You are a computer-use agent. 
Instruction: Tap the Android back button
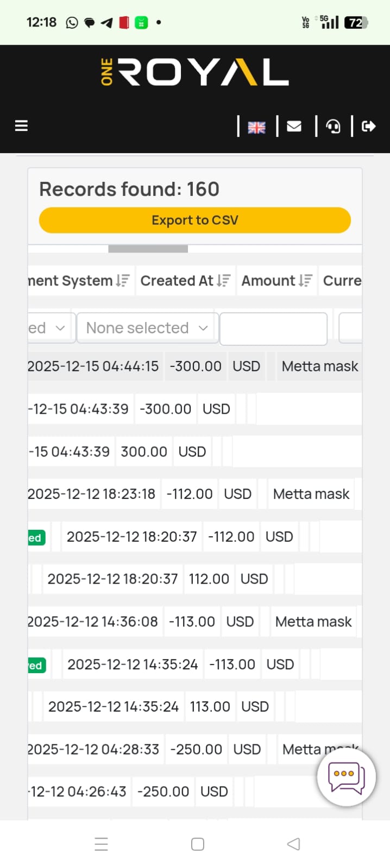[x=293, y=844]
